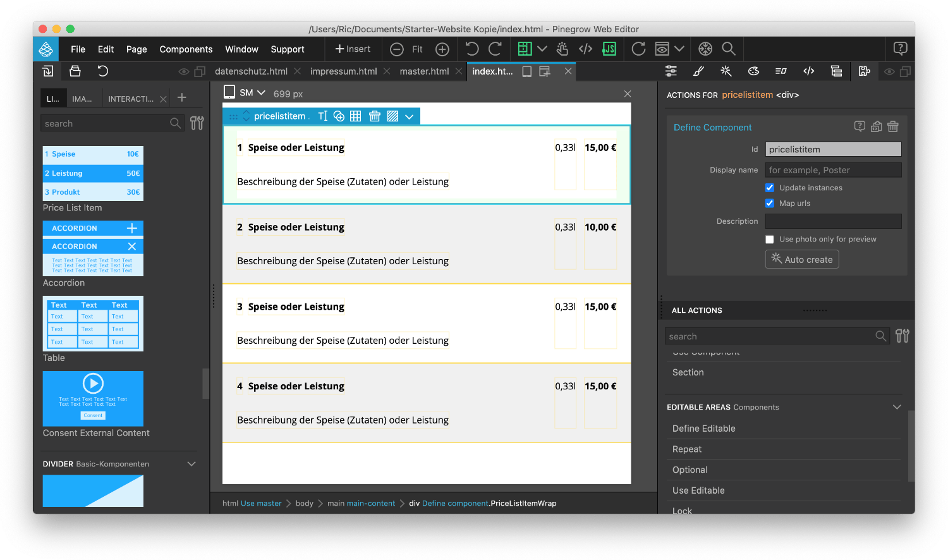Open the properties sliders panel icon
Viewport: 948px width, 560px height.
671,71
